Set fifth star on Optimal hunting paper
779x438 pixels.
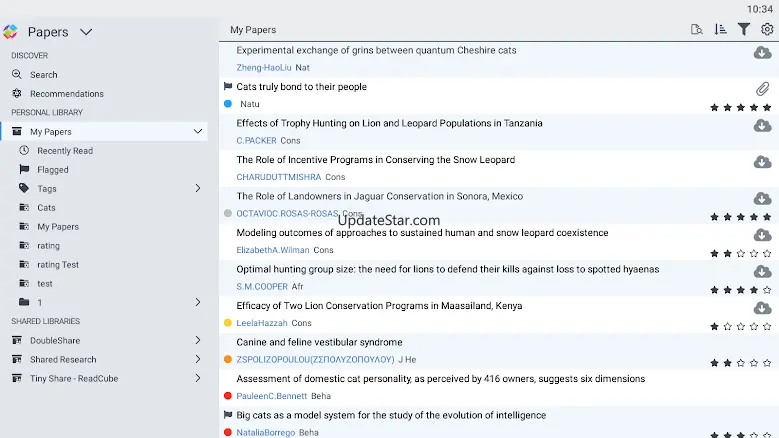tap(767, 290)
